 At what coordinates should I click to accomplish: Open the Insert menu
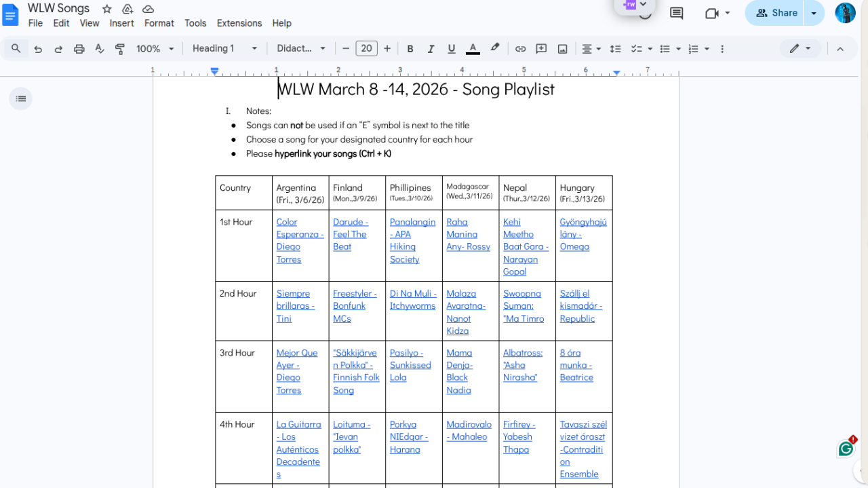coord(122,23)
